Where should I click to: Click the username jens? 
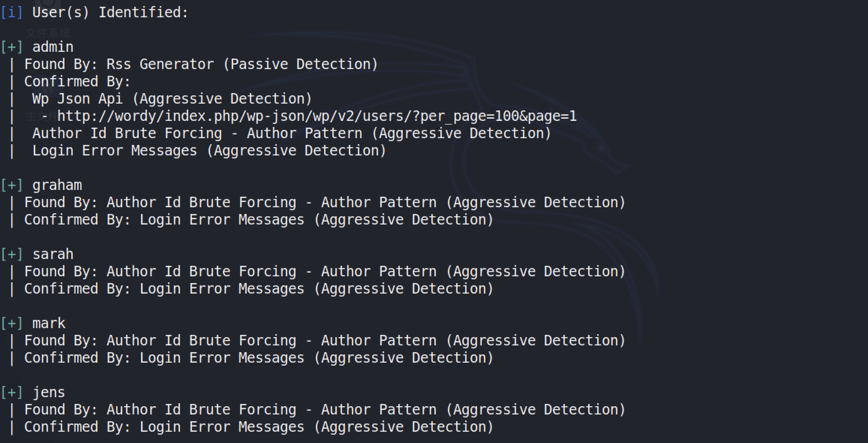[x=49, y=393]
